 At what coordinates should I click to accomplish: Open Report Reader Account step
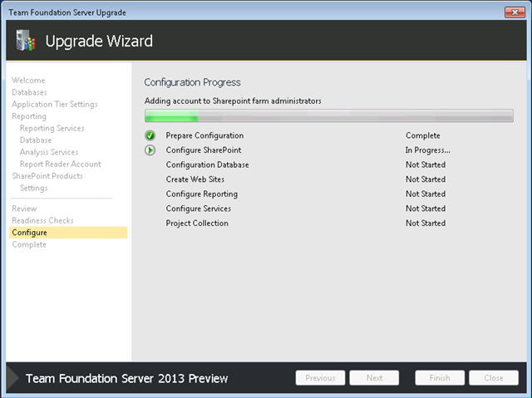coord(60,164)
